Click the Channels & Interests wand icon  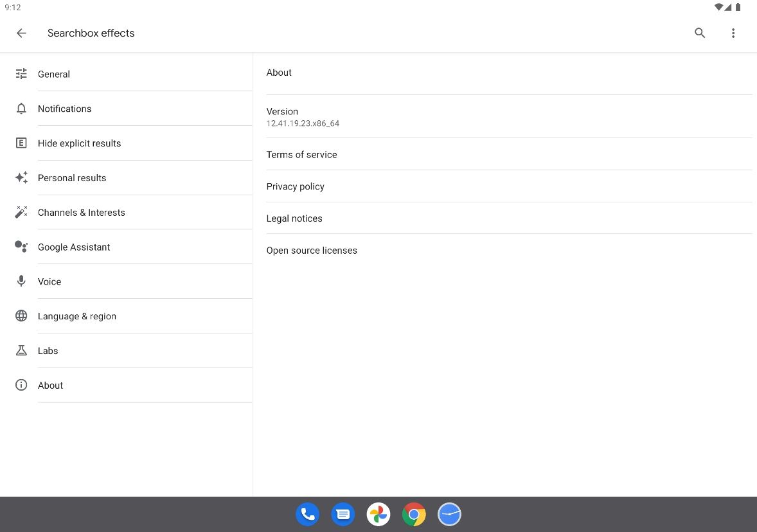(x=21, y=212)
